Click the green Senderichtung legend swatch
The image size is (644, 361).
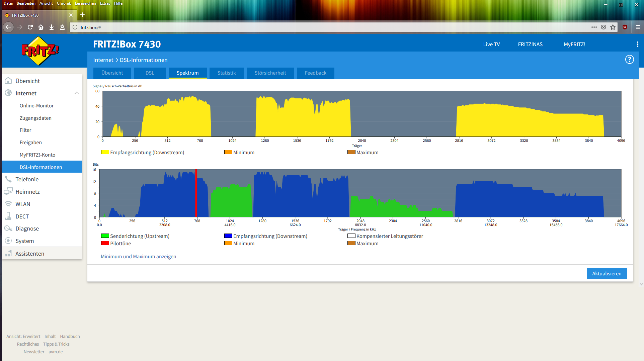pos(105,236)
